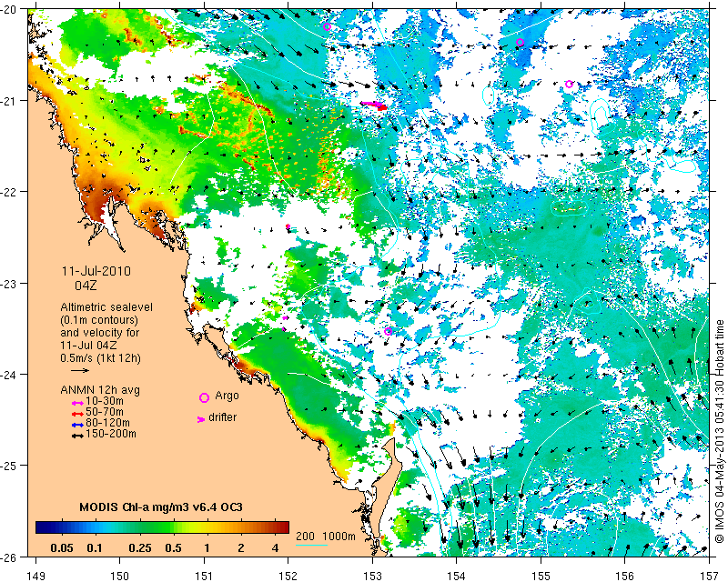Click the Argo marker near 155.3 longitude
728x582 pixels.
tap(570, 84)
